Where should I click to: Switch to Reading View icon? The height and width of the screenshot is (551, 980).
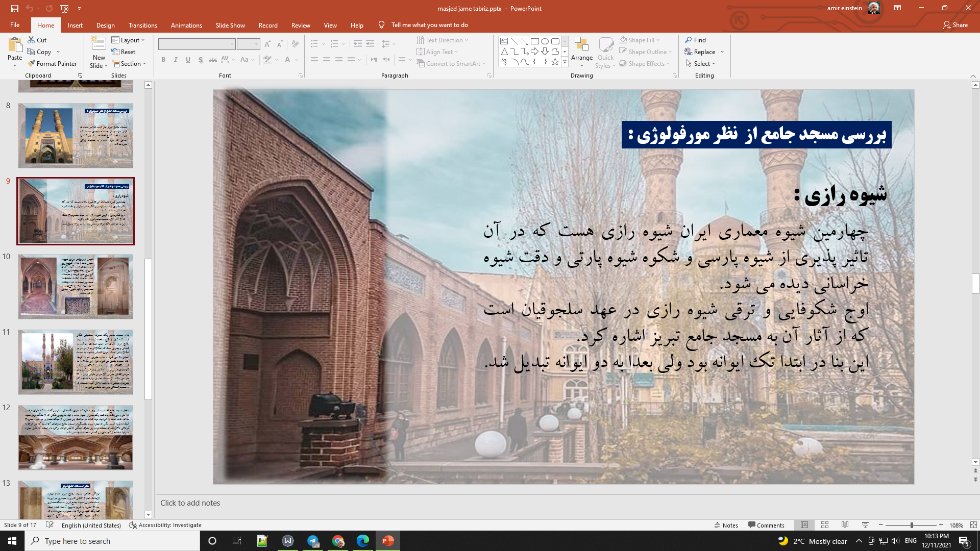point(845,525)
